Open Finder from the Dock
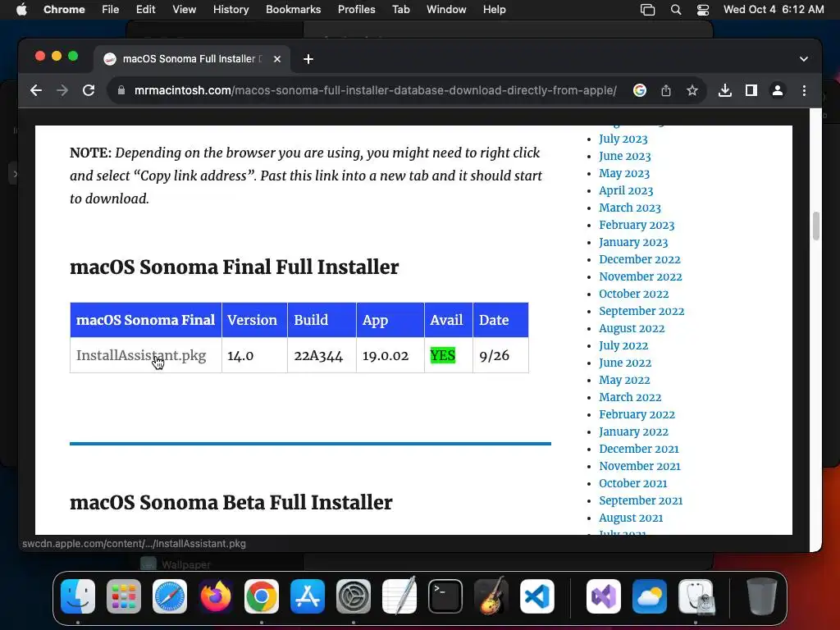The image size is (840, 630). (78, 596)
